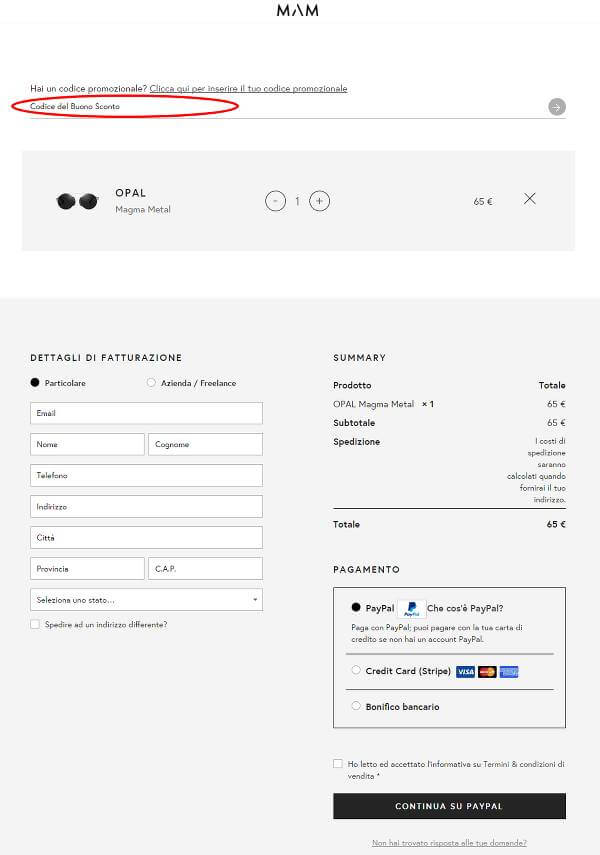Submit coupon code with arrow button
This screenshot has width=600, height=855.
(557, 107)
